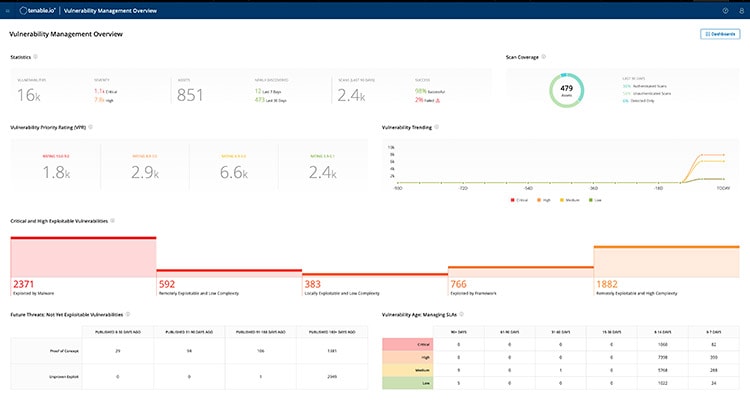Click info icon beside Scan Coverage
This screenshot has height=405, width=750.
pos(543,57)
